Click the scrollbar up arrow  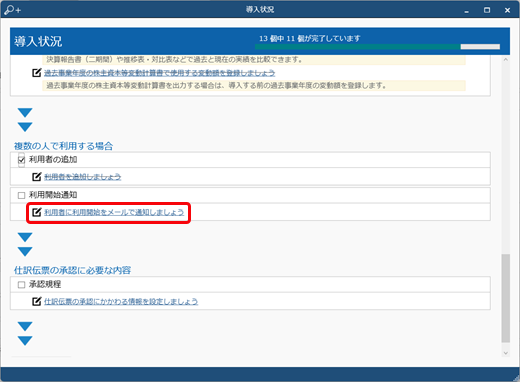[506, 60]
